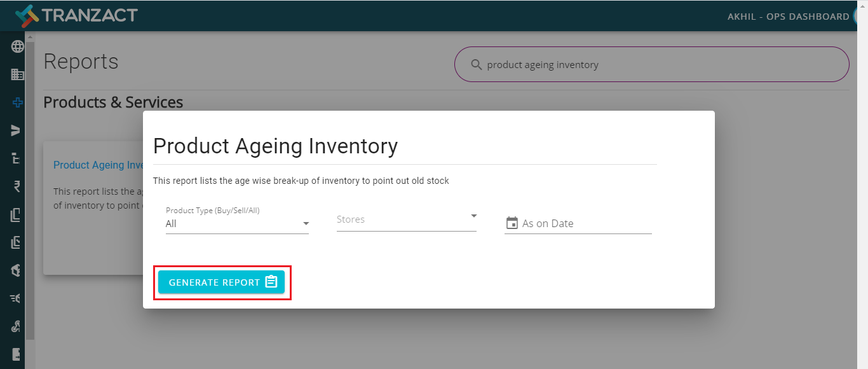Click the blue plus sidebar icon

(17, 102)
